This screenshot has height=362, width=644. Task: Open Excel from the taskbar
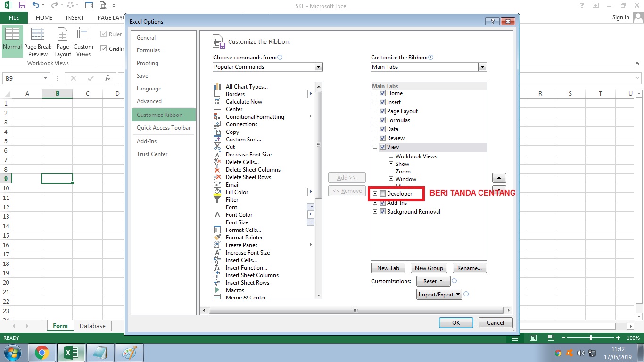point(71,352)
